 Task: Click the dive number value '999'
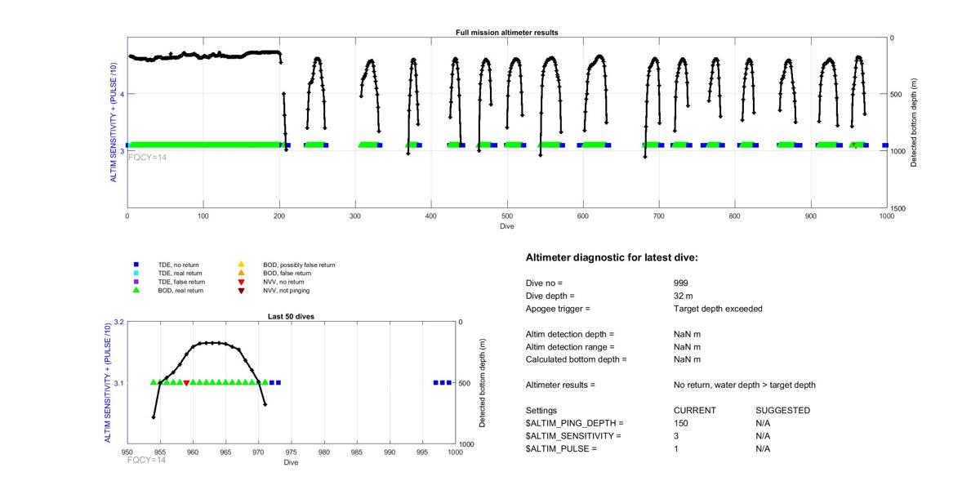click(681, 283)
